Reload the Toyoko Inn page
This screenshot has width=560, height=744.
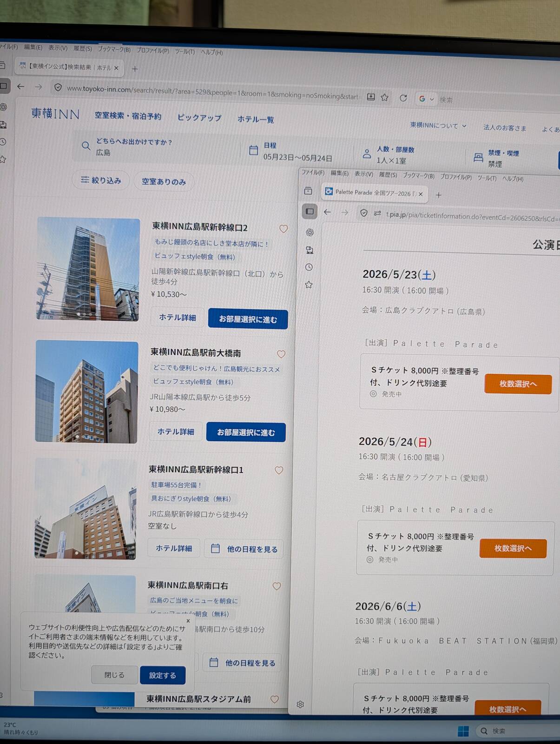[403, 98]
